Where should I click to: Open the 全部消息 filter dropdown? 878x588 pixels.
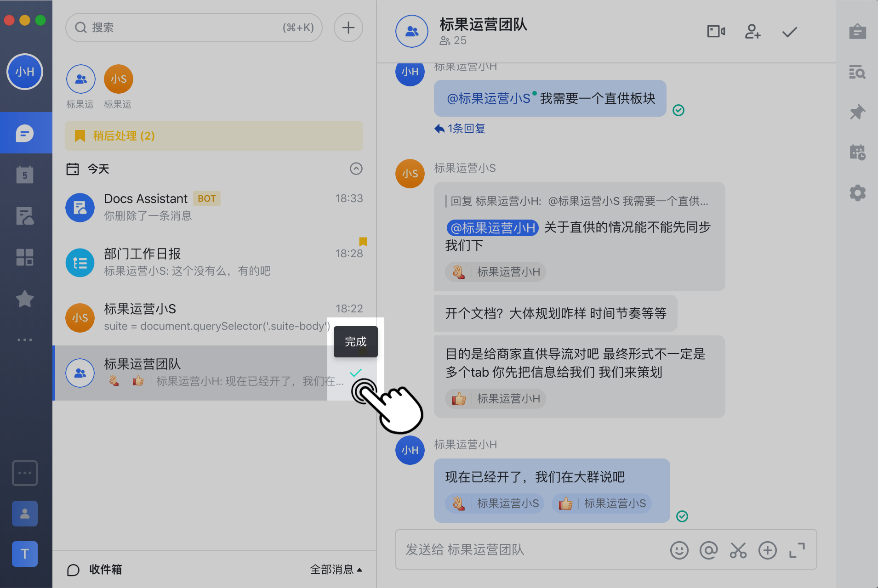(x=336, y=570)
